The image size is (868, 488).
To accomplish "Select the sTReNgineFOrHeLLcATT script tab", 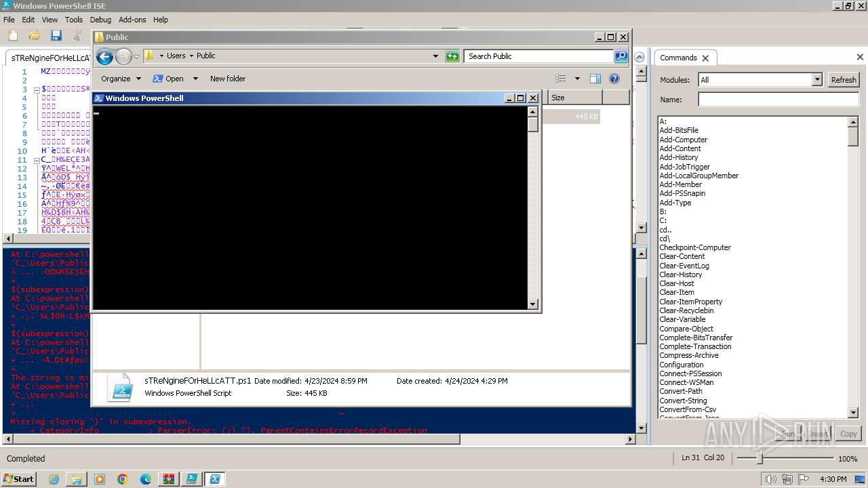I will pyautogui.click(x=50, y=58).
